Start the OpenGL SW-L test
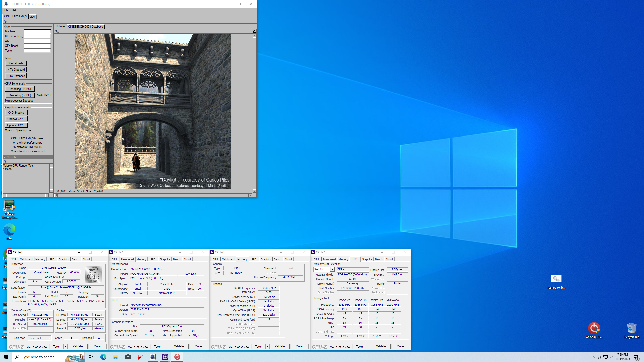 [16, 119]
